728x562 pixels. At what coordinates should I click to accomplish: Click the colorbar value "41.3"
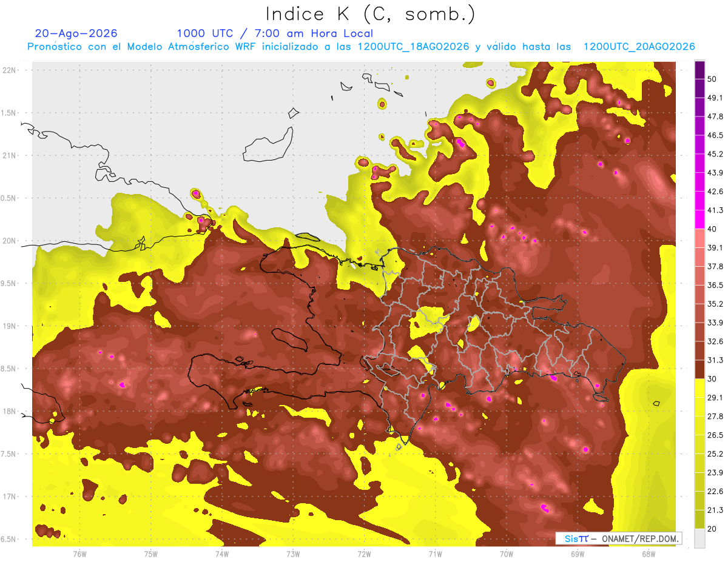click(715, 210)
